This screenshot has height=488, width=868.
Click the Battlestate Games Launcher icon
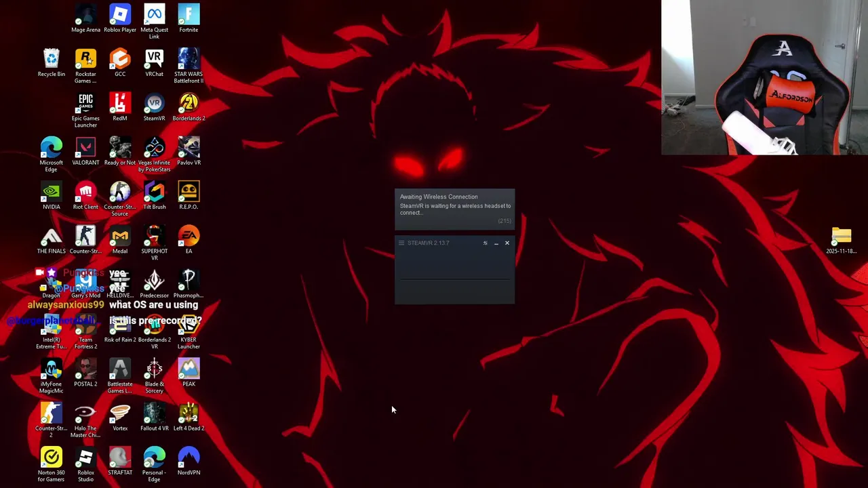click(120, 376)
